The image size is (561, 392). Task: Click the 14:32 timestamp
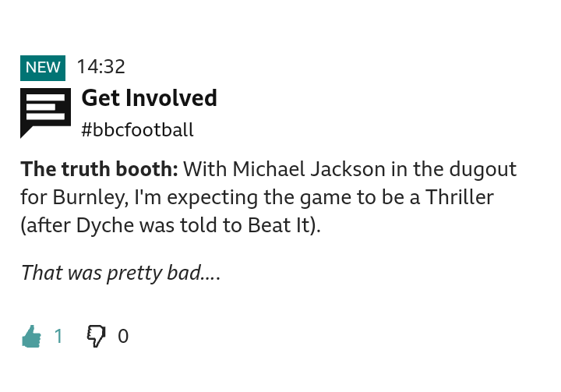pos(101,68)
